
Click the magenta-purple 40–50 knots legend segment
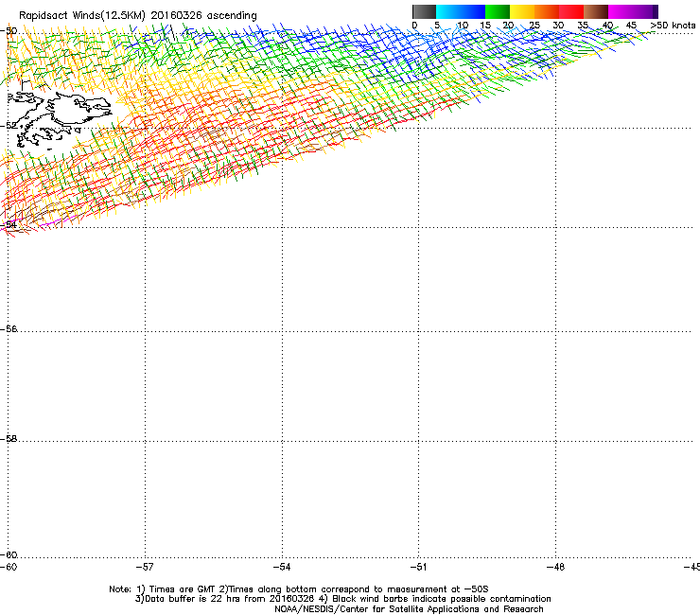click(633, 11)
